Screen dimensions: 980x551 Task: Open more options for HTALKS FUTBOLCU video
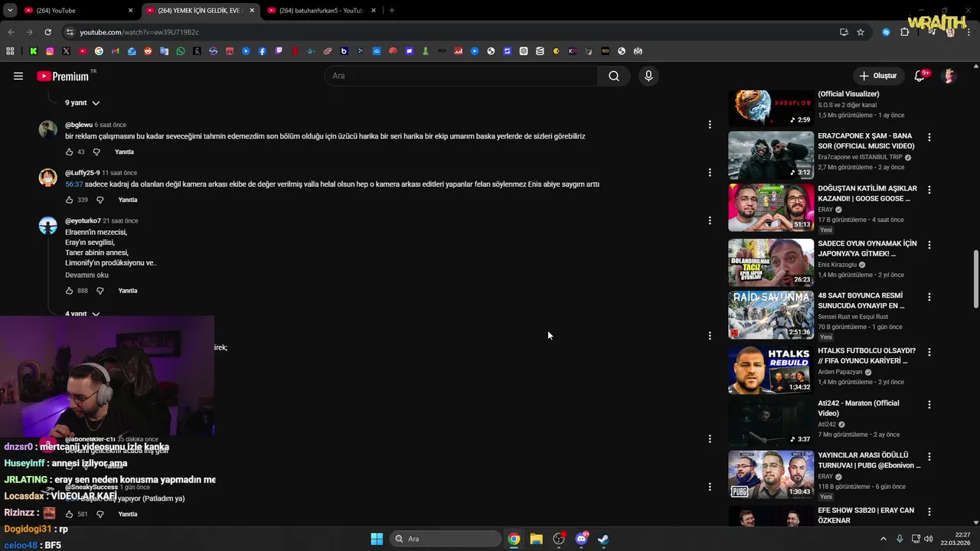(x=929, y=352)
